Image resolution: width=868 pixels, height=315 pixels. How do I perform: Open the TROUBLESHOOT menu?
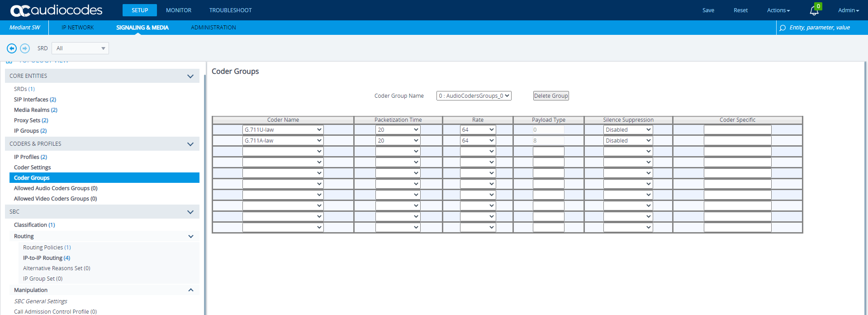[x=231, y=10]
